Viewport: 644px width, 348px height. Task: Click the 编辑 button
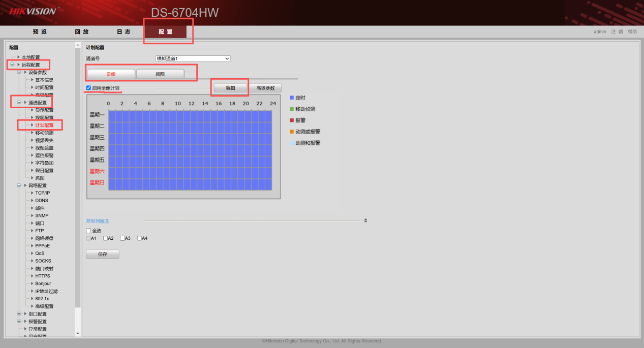click(x=230, y=88)
